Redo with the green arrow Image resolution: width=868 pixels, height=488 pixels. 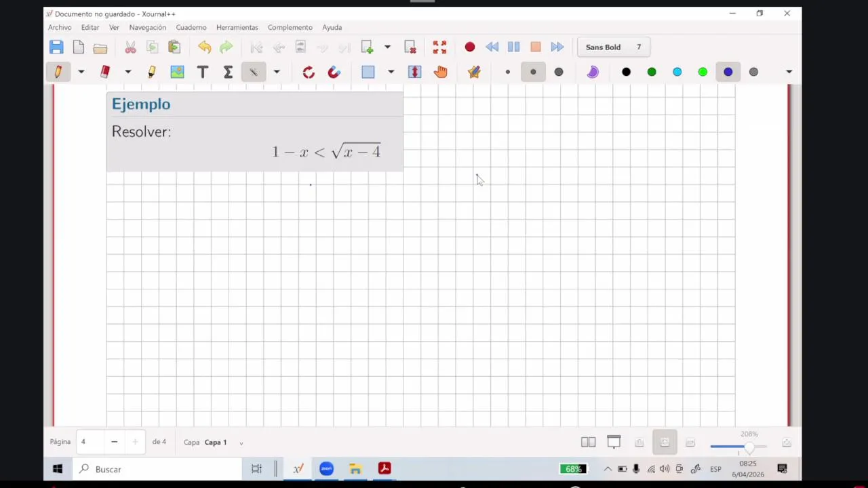[x=226, y=47]
